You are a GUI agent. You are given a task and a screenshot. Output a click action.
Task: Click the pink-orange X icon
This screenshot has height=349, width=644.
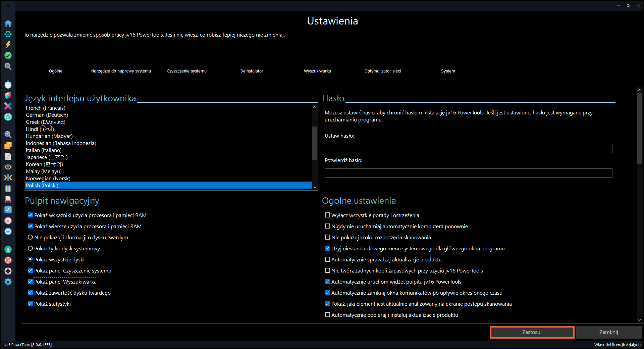click(x=8, y=106)
